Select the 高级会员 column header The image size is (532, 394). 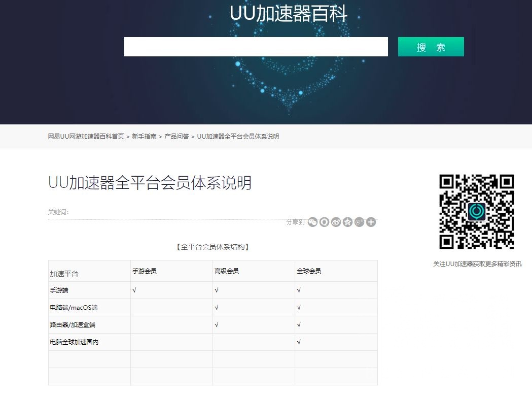click(227, 271)
